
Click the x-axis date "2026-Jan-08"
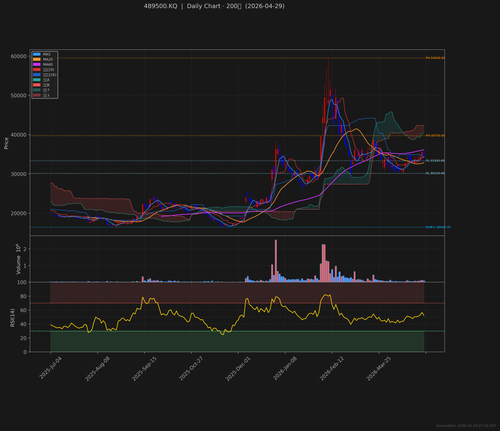point(285,368)
